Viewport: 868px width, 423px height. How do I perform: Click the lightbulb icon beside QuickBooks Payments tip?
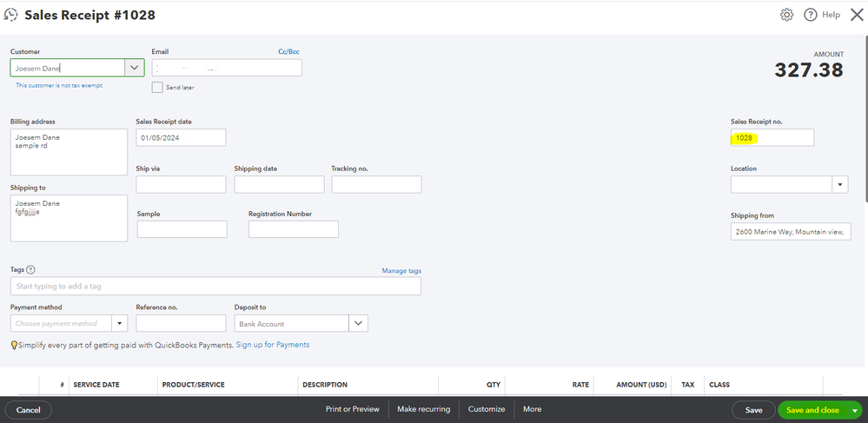15,345
